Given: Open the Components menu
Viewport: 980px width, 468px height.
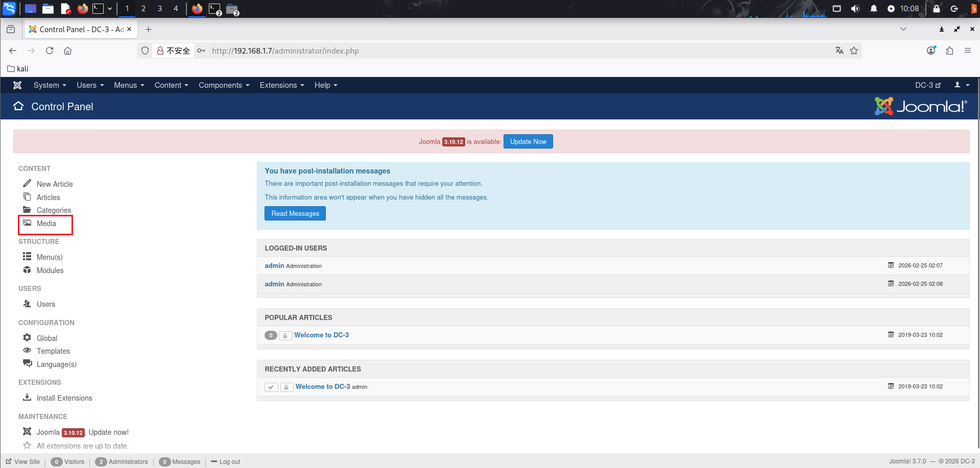Looking at the screenshot, I should click(224, 85).
